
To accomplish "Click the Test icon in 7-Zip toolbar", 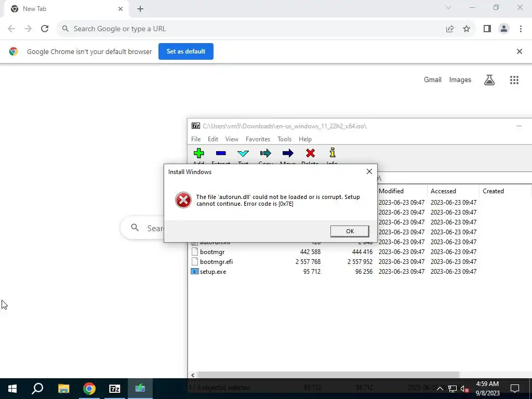I will (243, 153).
